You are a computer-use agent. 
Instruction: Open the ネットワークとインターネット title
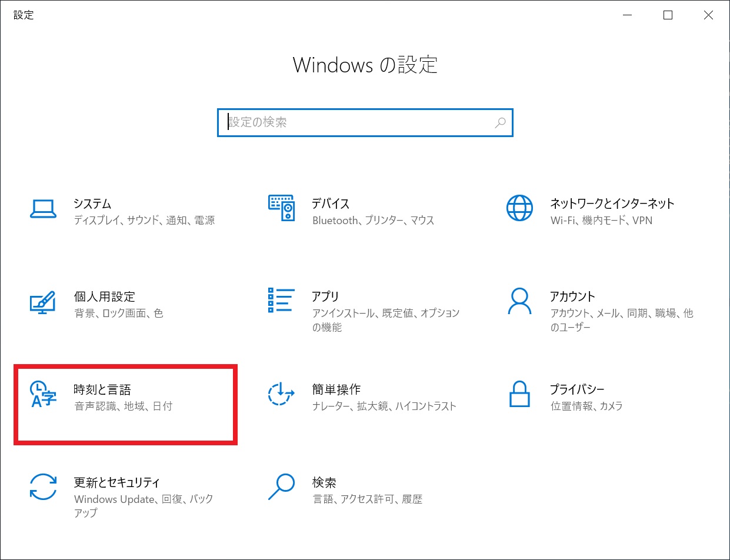[612, 204]
